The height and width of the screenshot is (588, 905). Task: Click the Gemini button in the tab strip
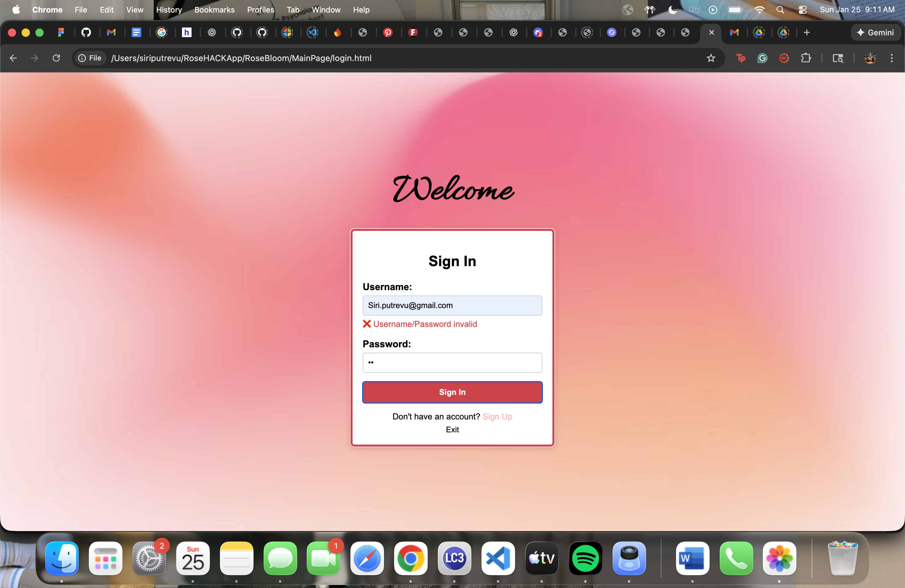click(876, 33)
